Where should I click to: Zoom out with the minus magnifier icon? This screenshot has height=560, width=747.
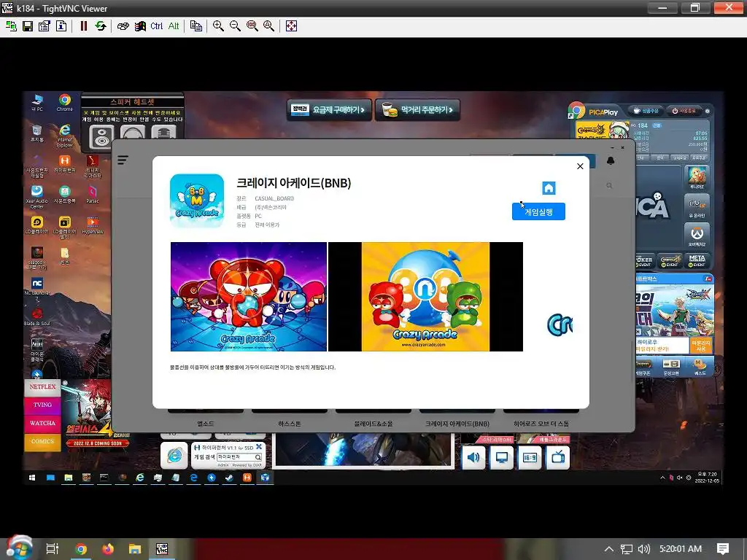tap(235, 26)
